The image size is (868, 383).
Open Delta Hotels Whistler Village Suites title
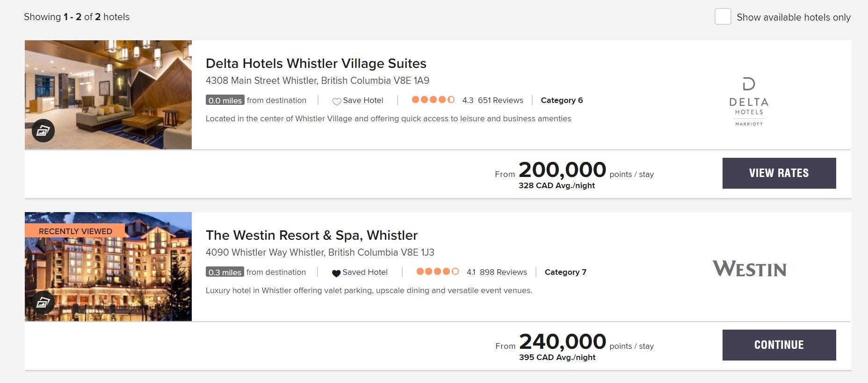[316, 63]
